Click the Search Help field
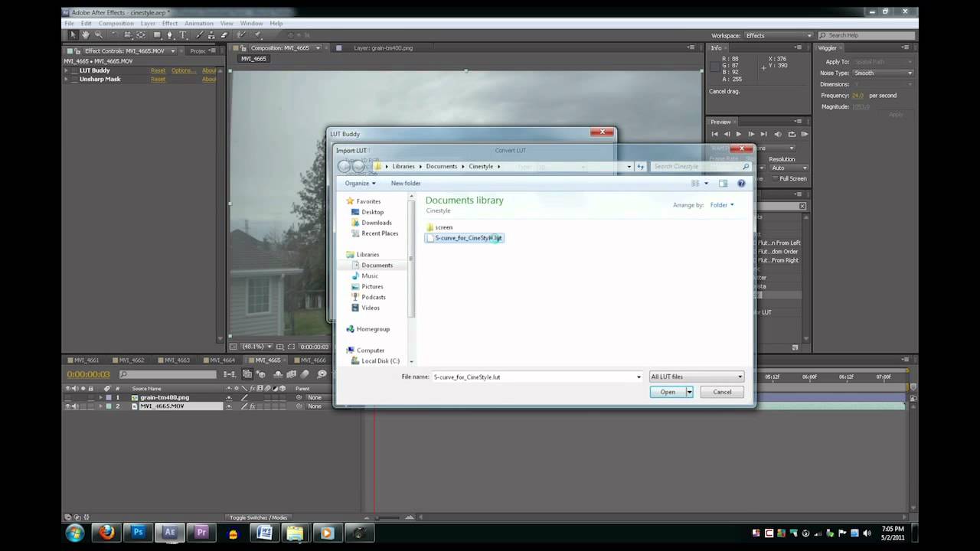 tap(867, 36)
